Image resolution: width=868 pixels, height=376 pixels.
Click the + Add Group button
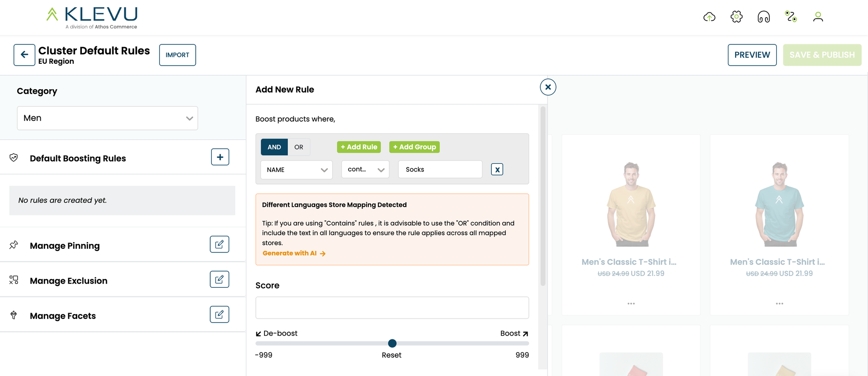pos(415,147)
